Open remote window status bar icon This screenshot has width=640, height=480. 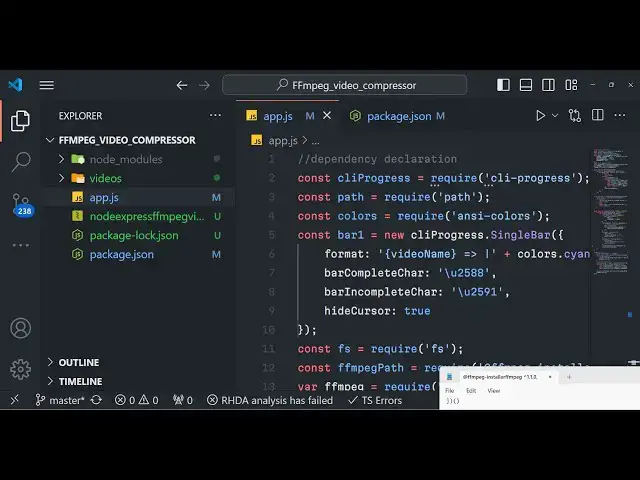[15, 400]
